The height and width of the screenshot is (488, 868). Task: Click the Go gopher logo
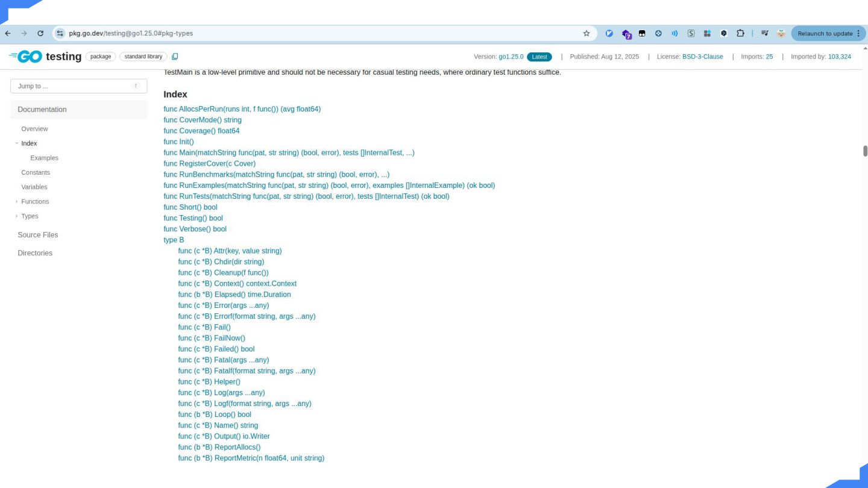pyautogui.click(x=25, y=57)
